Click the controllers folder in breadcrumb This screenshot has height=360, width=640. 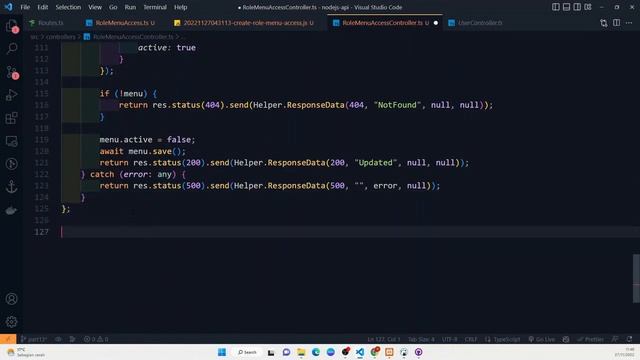pos(60,37)
